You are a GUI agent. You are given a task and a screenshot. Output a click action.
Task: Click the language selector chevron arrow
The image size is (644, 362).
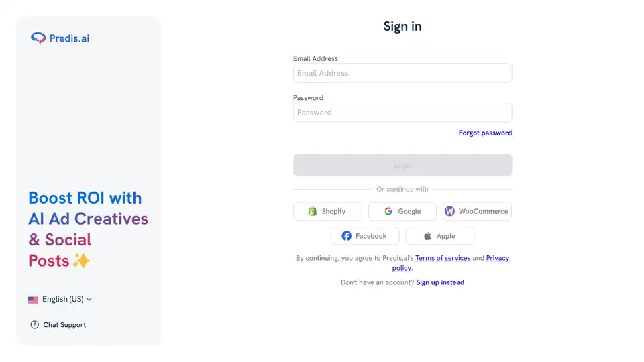point(89,300)
